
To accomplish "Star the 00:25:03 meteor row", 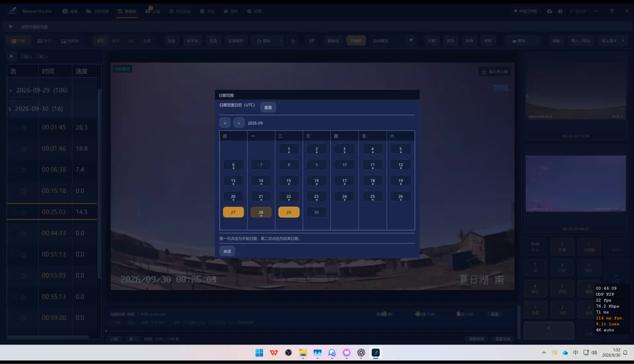I will 24,212.
